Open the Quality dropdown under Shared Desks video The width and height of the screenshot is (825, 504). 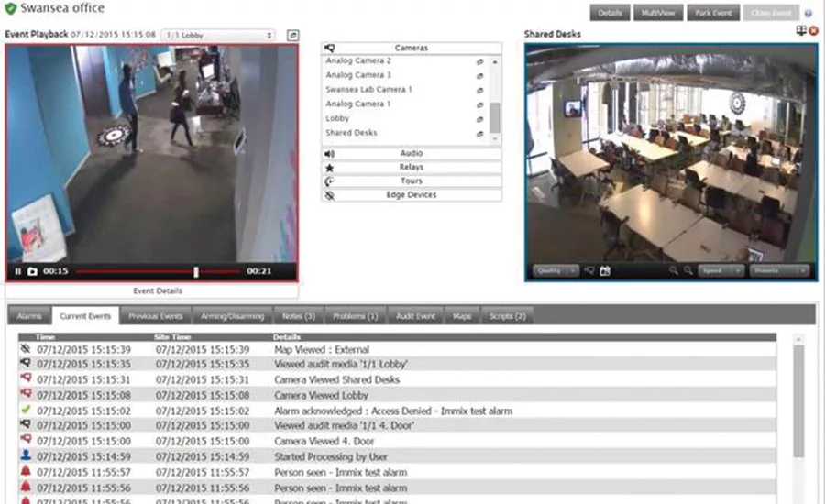[555, 270]
